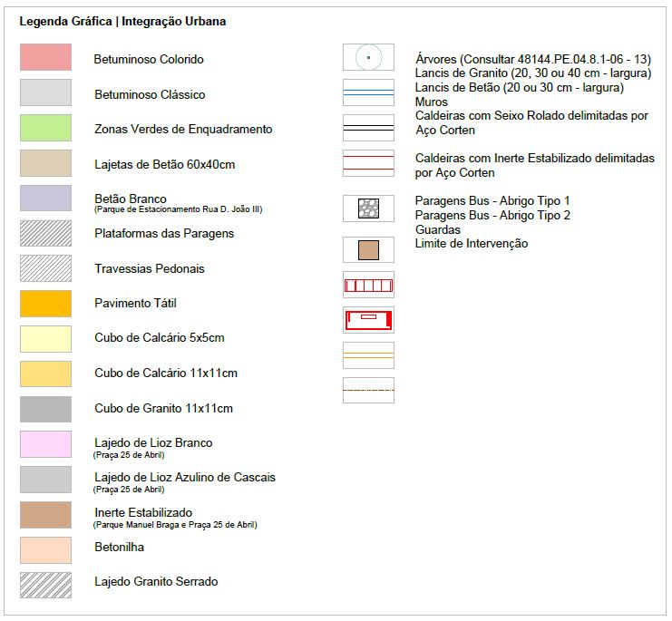Click the black double-line symbol
672x621 pixels.
(x=368, y=128)
